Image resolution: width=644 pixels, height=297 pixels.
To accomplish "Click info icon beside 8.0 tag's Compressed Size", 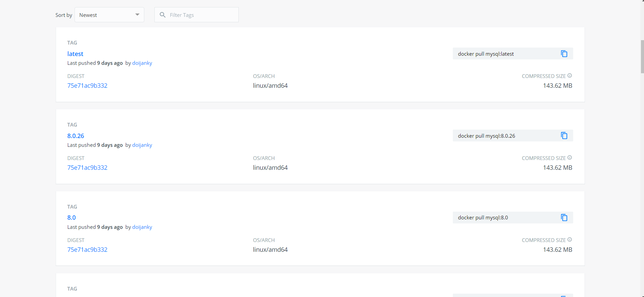I will (569, 240).
